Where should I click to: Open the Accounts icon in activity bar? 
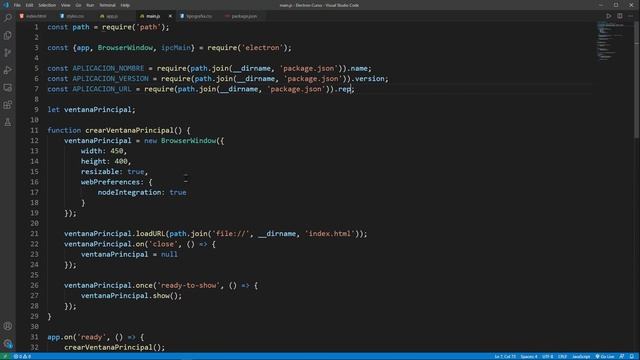(x=8, y=326)
